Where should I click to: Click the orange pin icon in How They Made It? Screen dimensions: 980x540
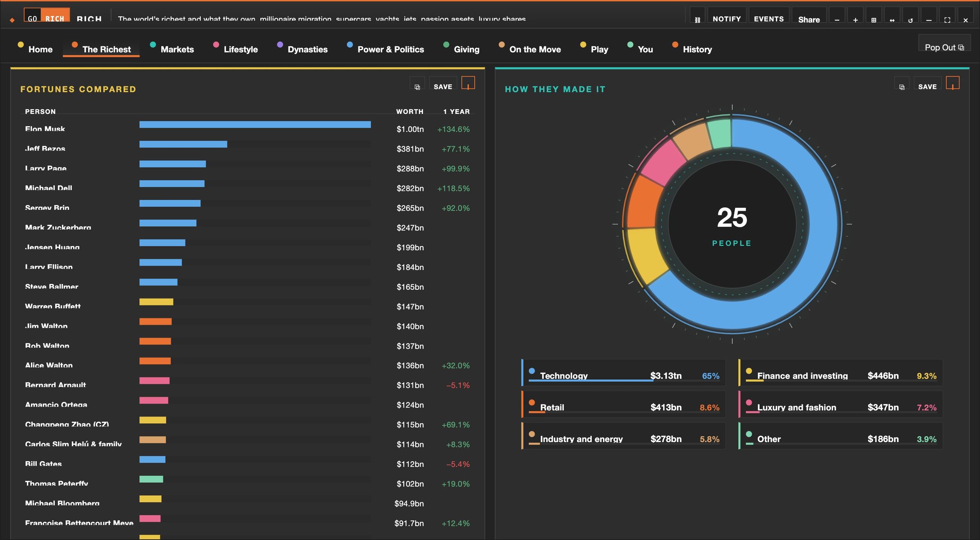(x=953, y=83)
